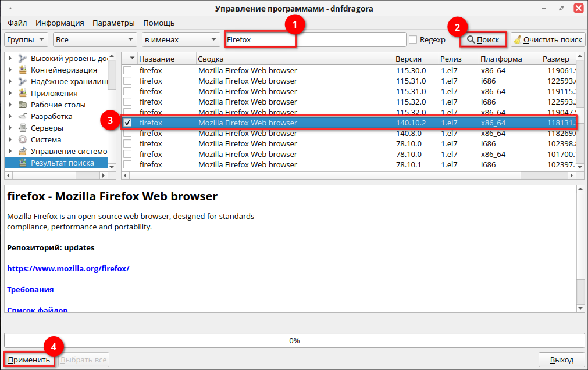The image size is (588, 370).
Task: Click the Приложения group icon
Action: point(23,94)
